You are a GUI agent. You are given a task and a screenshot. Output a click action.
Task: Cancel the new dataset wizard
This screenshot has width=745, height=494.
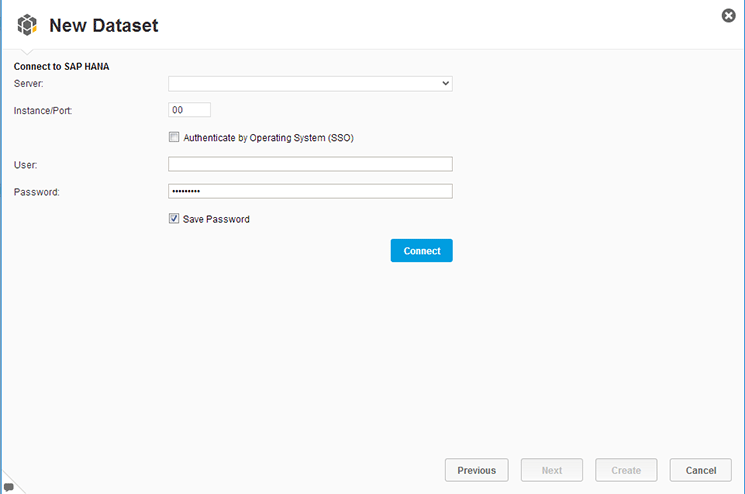[700, 470]
